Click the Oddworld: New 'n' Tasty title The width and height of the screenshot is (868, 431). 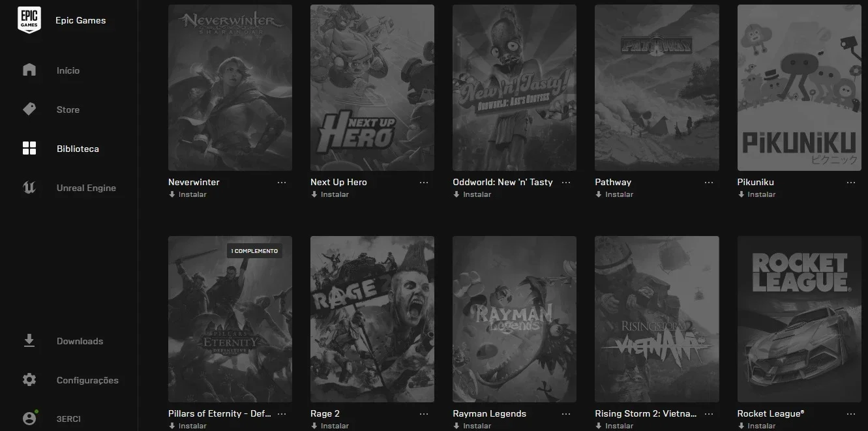(x=503, y=182)
